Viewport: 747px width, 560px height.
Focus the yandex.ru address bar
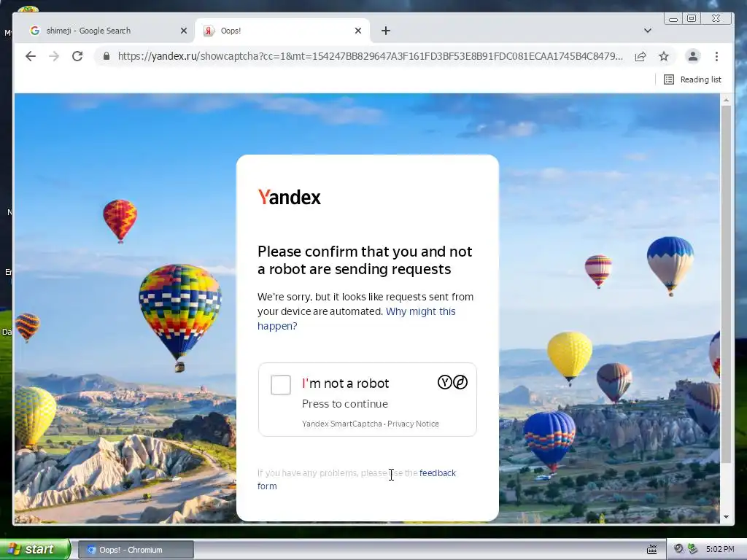[370, 56]
